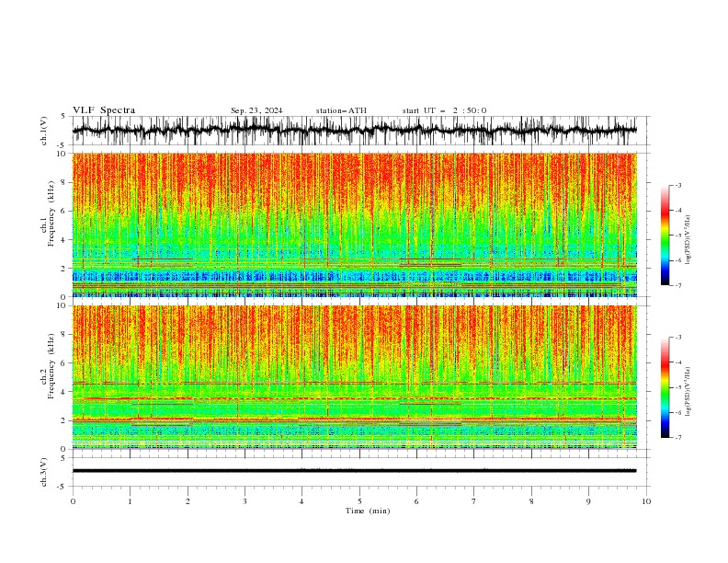Click time axis tick label '2'
This screenshot has width=728, height=563.
click(x=188, y=501)
